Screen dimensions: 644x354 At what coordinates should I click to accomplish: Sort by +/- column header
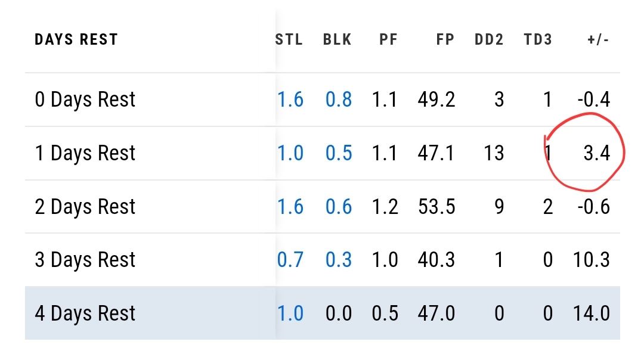point(597,40)
